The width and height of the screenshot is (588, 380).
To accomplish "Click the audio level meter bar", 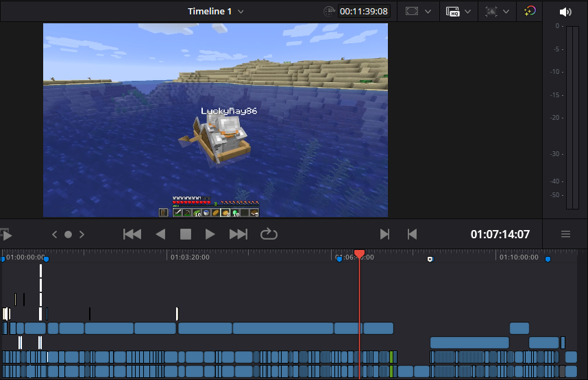I will 572,117.
